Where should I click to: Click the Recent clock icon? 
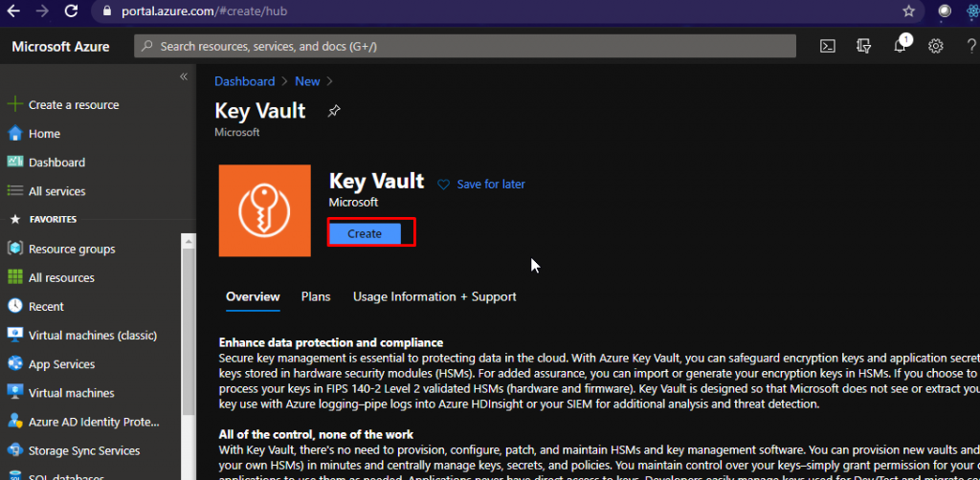pyautogui.click(x=15, y=306)
